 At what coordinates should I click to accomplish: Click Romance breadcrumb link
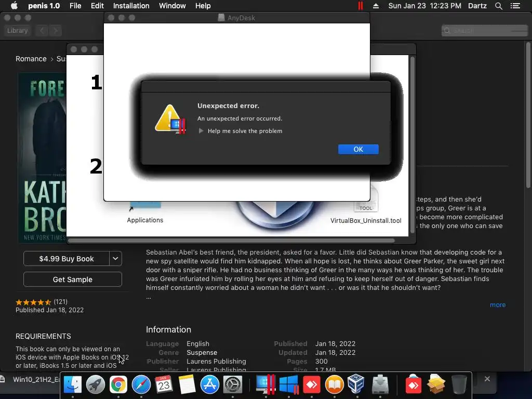(x=31, y=59)
